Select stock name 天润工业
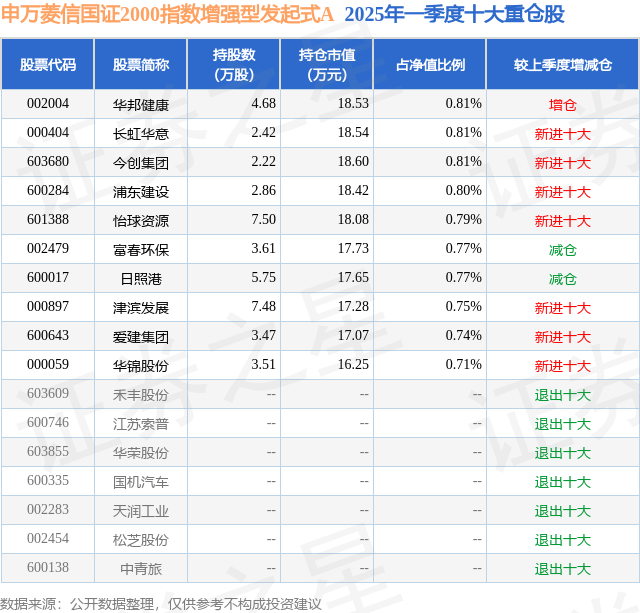 tap(141, 511)
